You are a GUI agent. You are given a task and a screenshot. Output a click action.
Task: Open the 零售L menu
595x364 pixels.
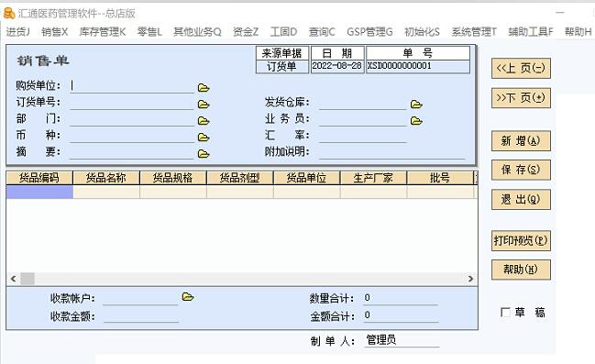149,32
